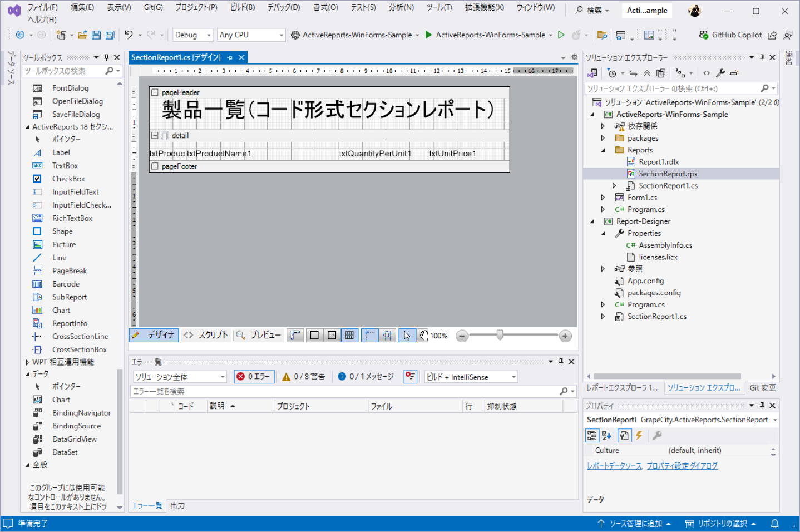Select the Picture control in toolbox
This screenshot has height=532, width=800.
64,245
